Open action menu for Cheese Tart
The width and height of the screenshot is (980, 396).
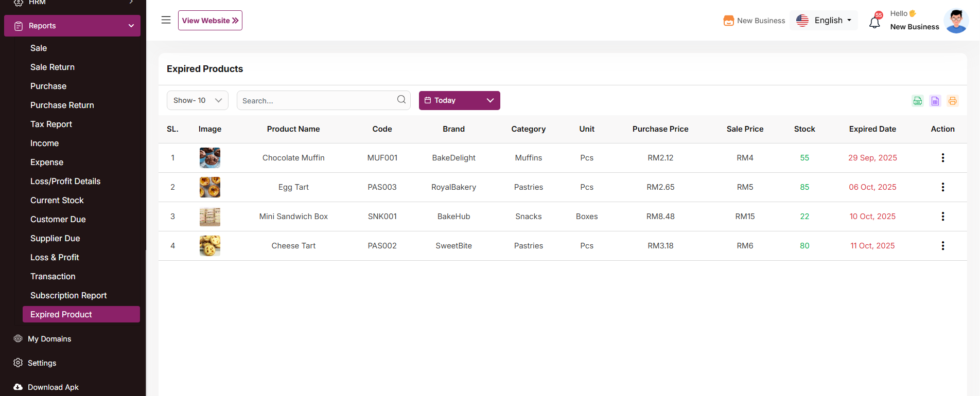click(x=942, y=246)
